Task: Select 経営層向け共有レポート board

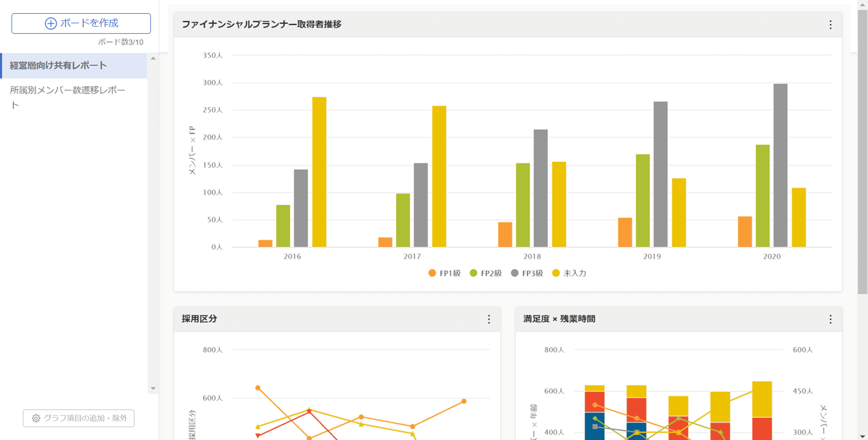Action: [74, 66]
